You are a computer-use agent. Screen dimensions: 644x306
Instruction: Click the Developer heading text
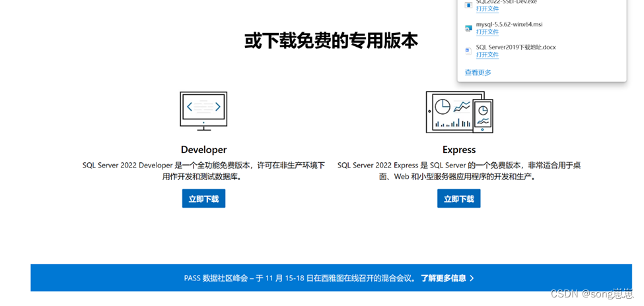click(203, 150)
